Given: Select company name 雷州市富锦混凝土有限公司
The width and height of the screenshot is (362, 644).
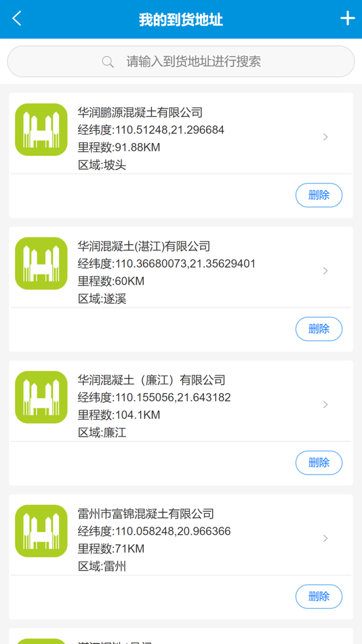Looking at the screenshot, I should 146,514.
